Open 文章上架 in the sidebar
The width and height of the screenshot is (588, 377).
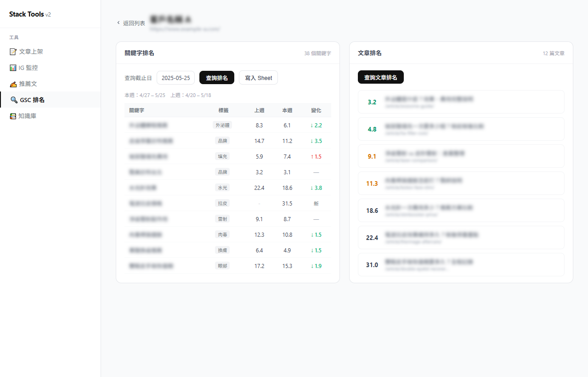tap(50, 51)
